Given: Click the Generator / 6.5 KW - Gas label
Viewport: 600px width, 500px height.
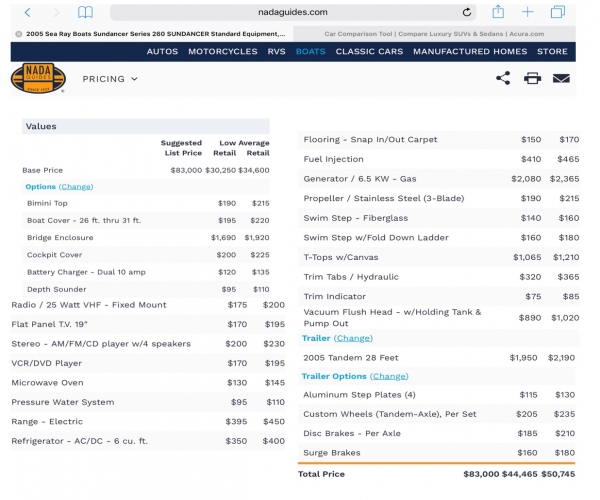Looking at the screenshot, I should click(360, 179).
